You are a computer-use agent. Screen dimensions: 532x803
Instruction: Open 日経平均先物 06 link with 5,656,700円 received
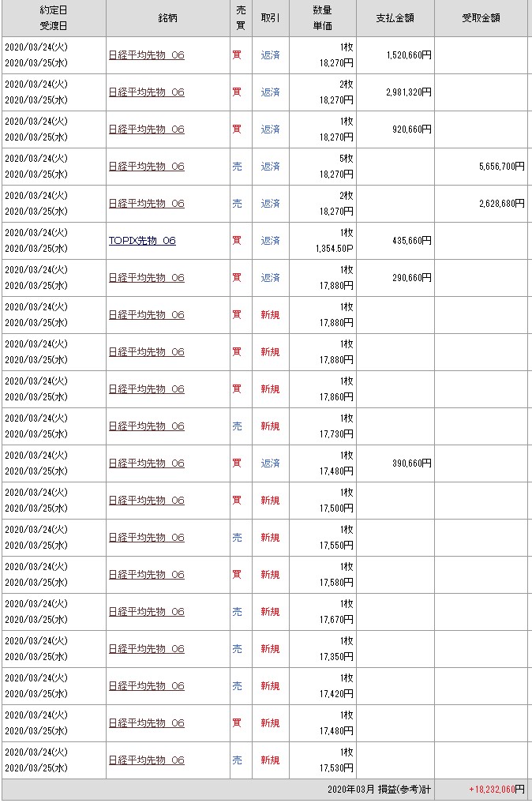tap(146, 167)
